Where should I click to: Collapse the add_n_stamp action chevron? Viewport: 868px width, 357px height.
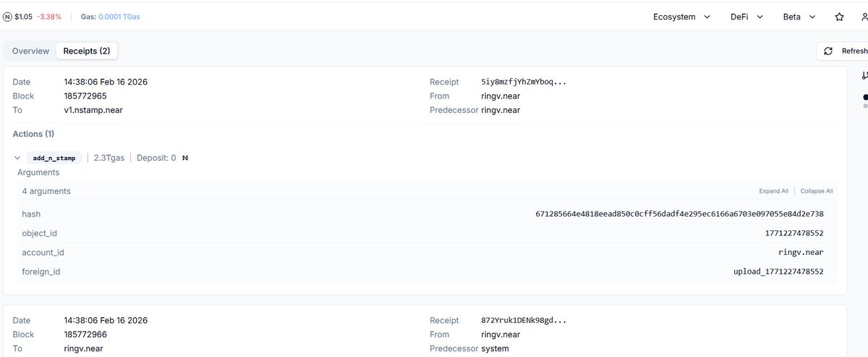point(17,158)
